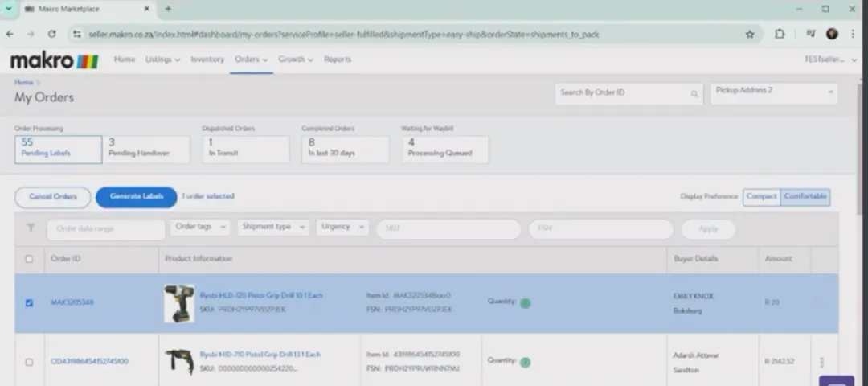Screen dimensions: 868x386
Task: Click the SKU filter field
Action: point(448,229)
